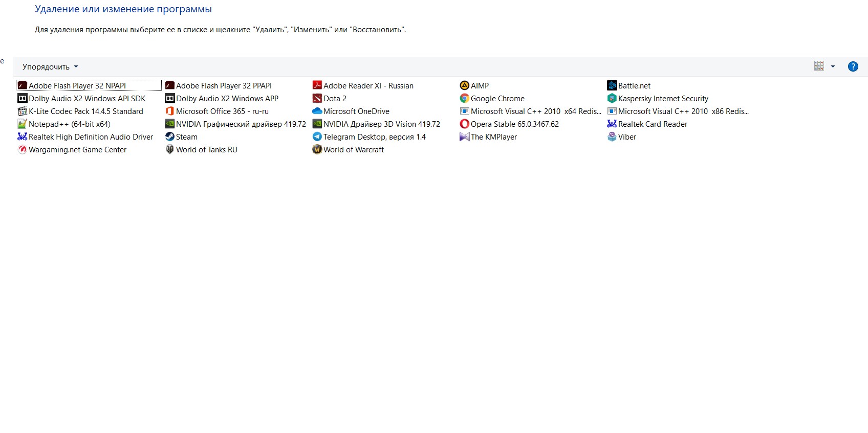
Task: Click the Opera Stable icon
Action: tap(465, 124)
